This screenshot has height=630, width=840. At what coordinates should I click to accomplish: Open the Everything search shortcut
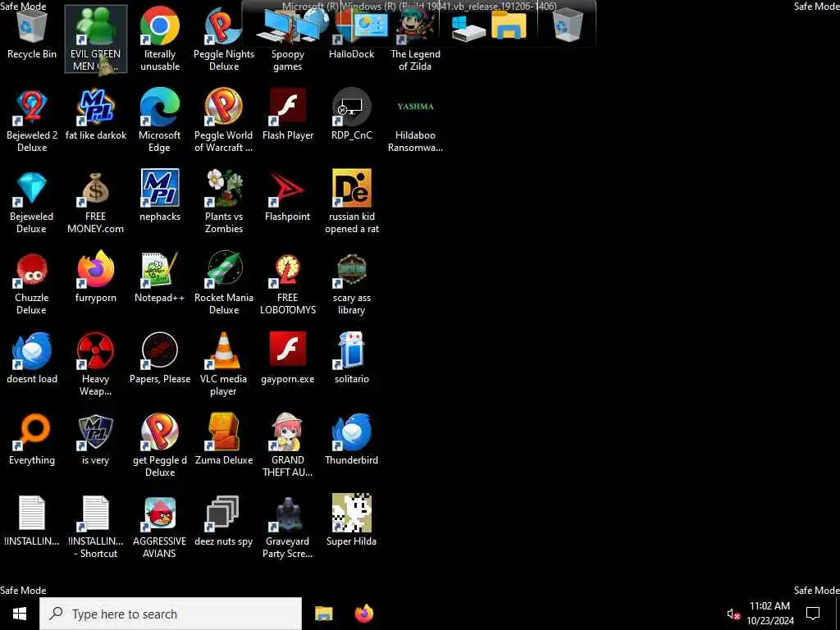pyautogui.click(x=32, y=440)
